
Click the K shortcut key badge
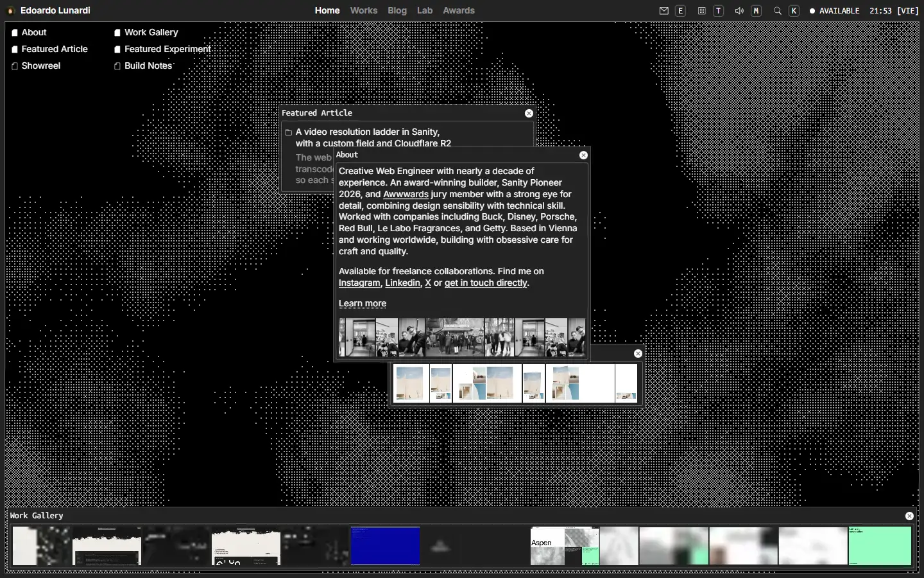794,11
